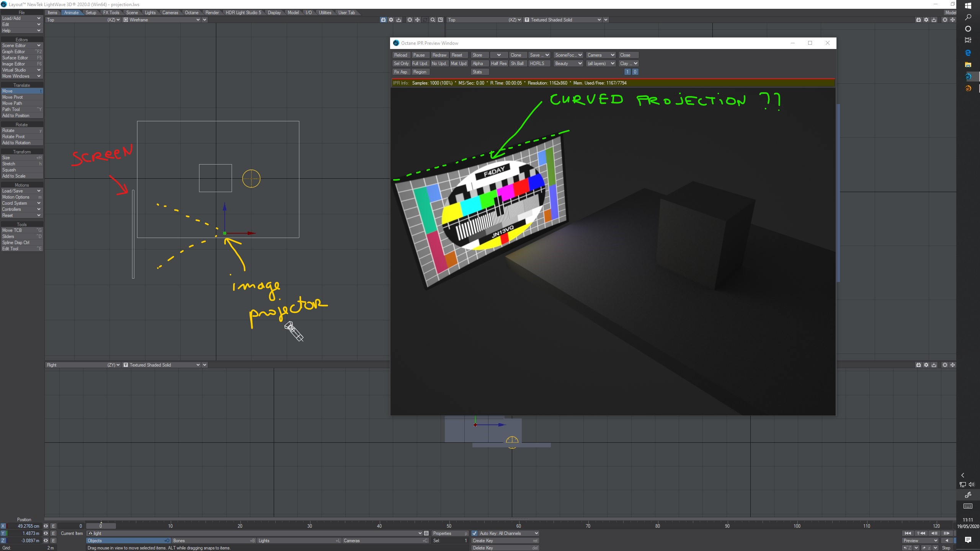
Task: Click the Create Key button
Action: 505,541
